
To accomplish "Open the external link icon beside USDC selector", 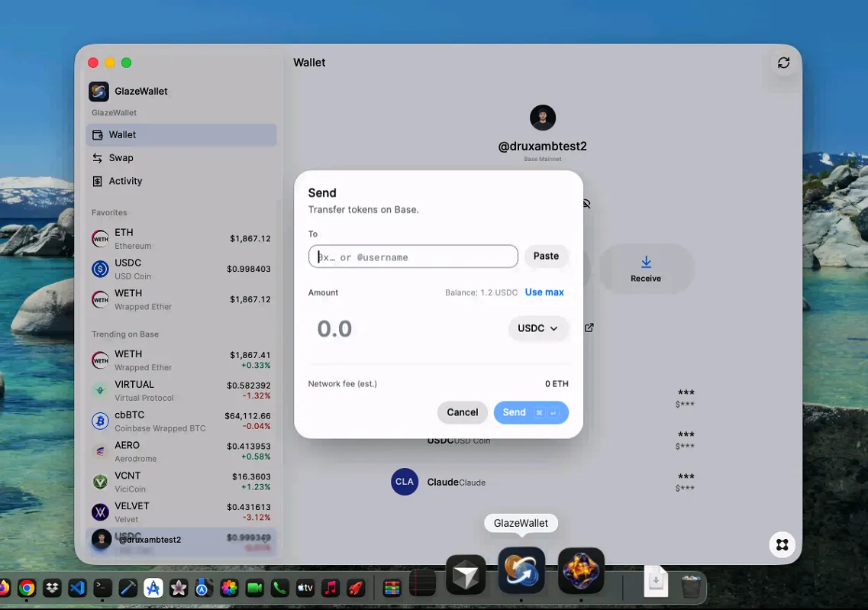I will pos(589,328).
